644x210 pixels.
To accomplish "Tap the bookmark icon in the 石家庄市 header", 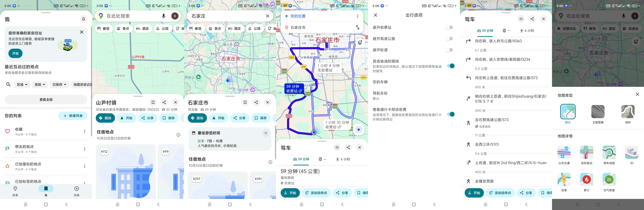I will coord(245,102).
